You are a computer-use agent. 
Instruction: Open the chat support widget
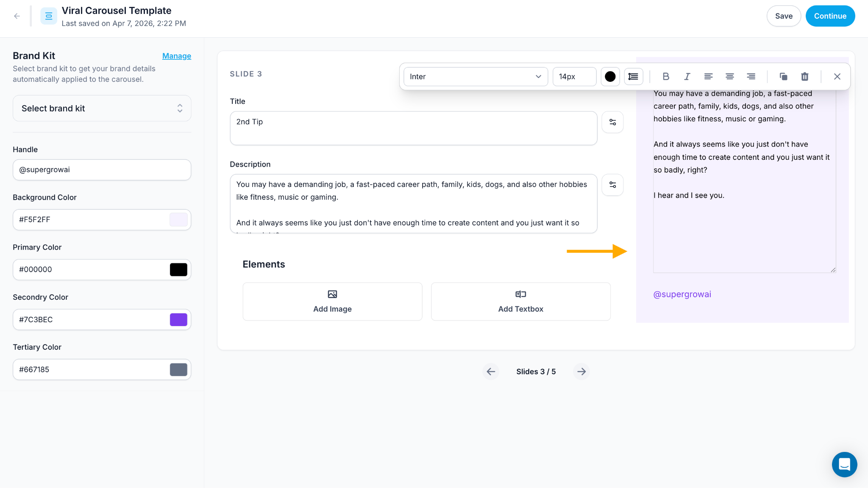(844, 464)
